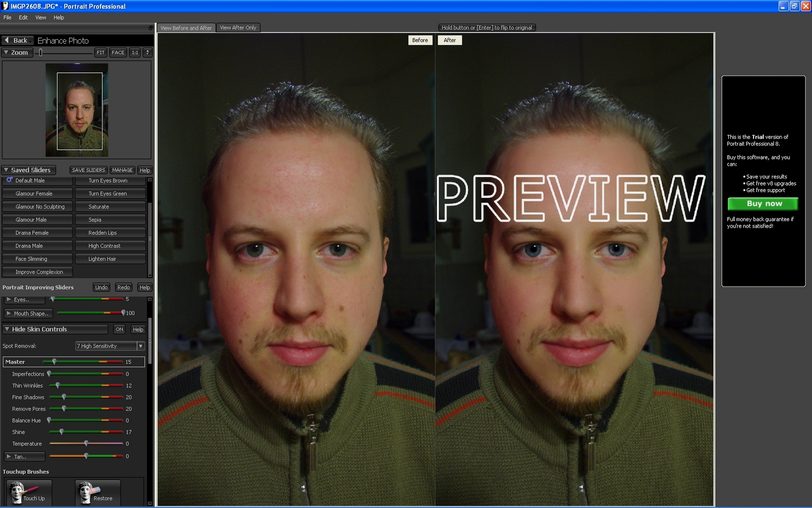Viewport: 812px width, 508px height.
Task: Click the Touch Up brush icon
Action: coord(29,492)
